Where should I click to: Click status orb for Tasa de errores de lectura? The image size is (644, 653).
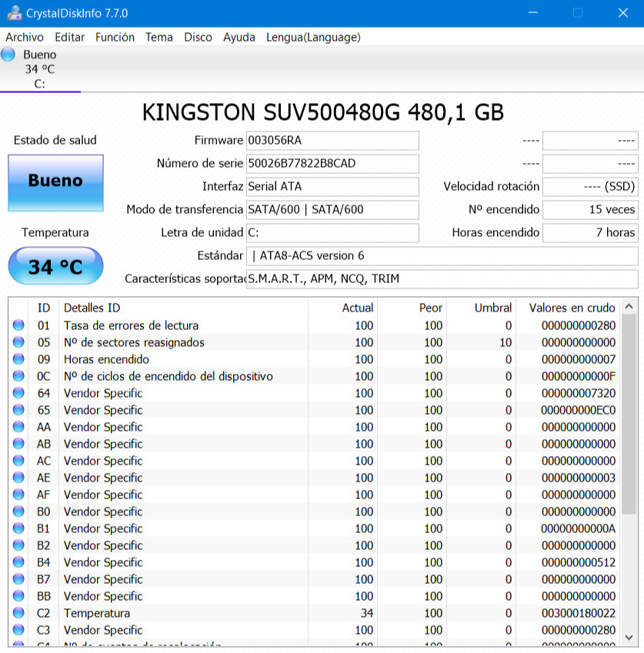pyautogui.click(x=18, y=325)
